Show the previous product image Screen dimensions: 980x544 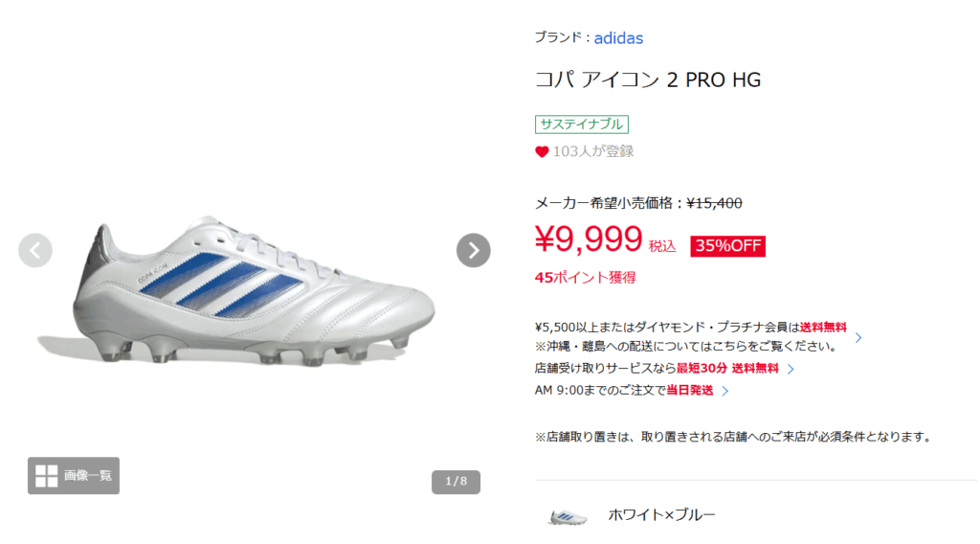35,251
